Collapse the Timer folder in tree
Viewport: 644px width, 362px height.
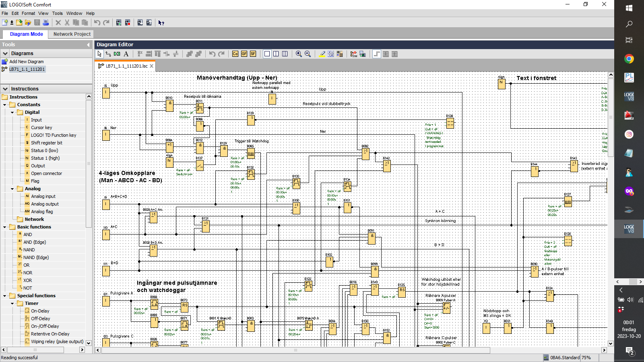[x=12, y=303]
